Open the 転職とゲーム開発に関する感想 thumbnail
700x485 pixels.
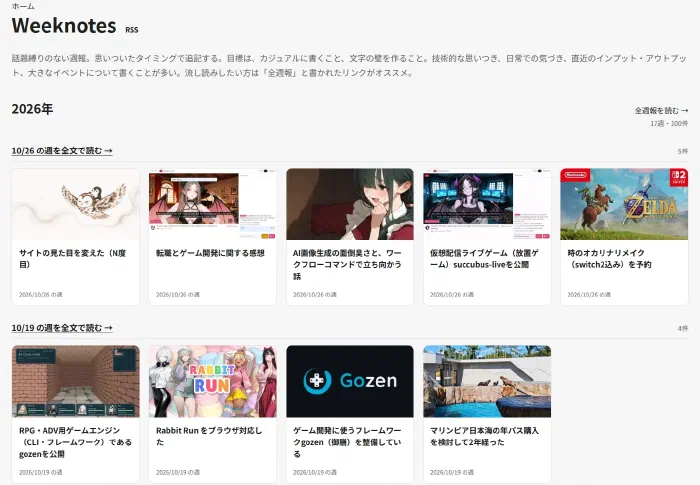tap(212, 204)
